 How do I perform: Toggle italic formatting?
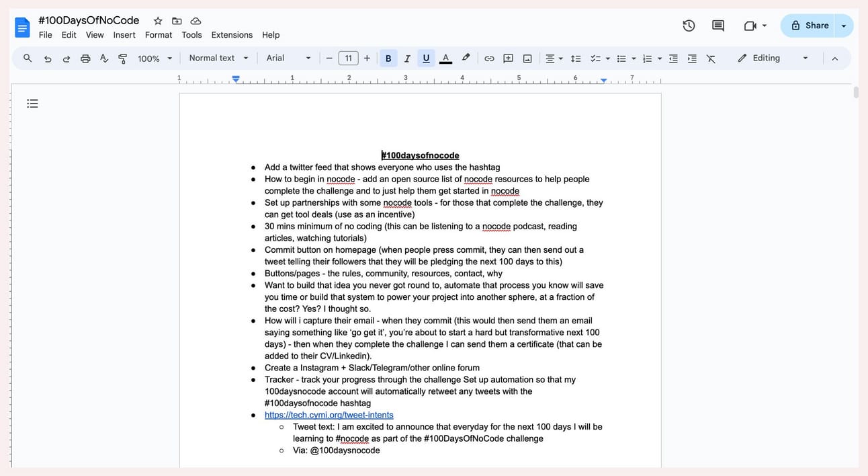click(x=407, y=58)
